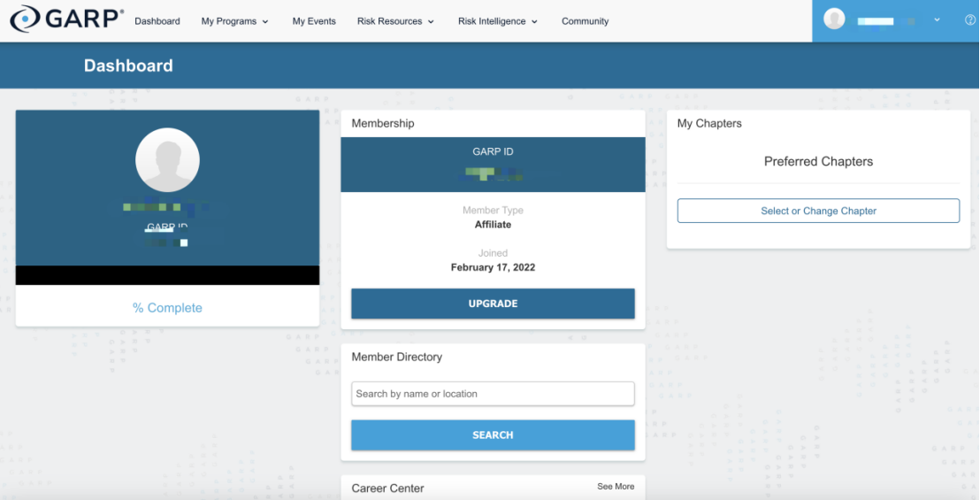Click the UPGRADE membership button
Viewport: 980px width, 500px height.
pos(494,304)
